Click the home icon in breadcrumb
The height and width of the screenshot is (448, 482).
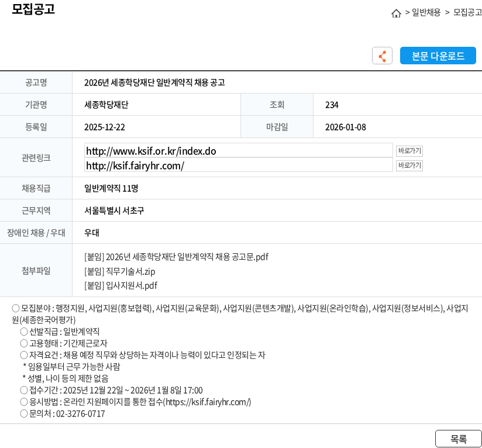[x=396, y=13]
